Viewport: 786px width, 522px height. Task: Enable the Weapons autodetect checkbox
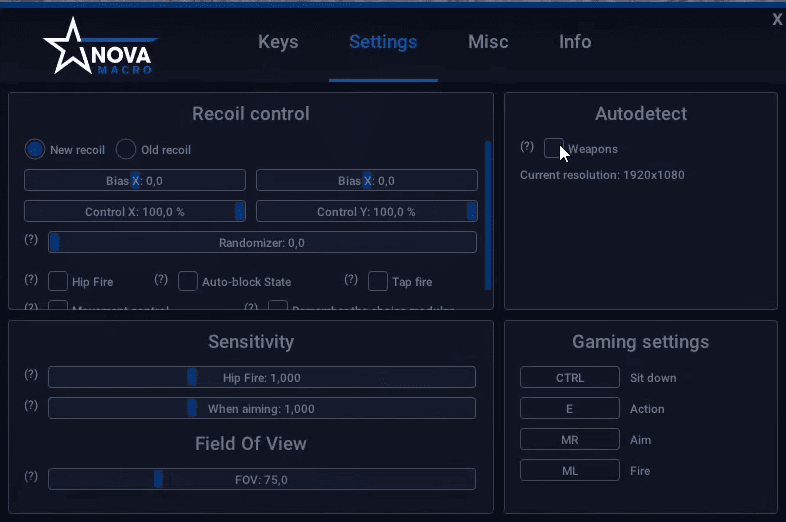(553, 149)
